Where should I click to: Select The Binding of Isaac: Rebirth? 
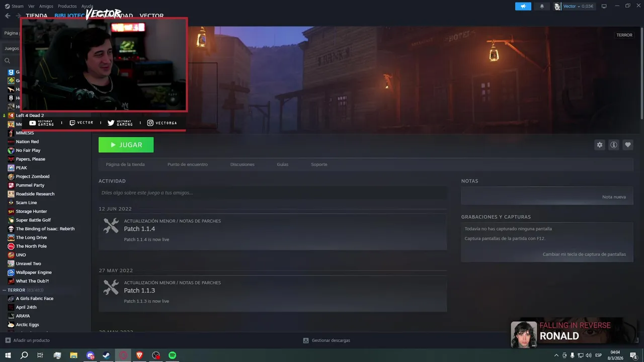[45, 229]
